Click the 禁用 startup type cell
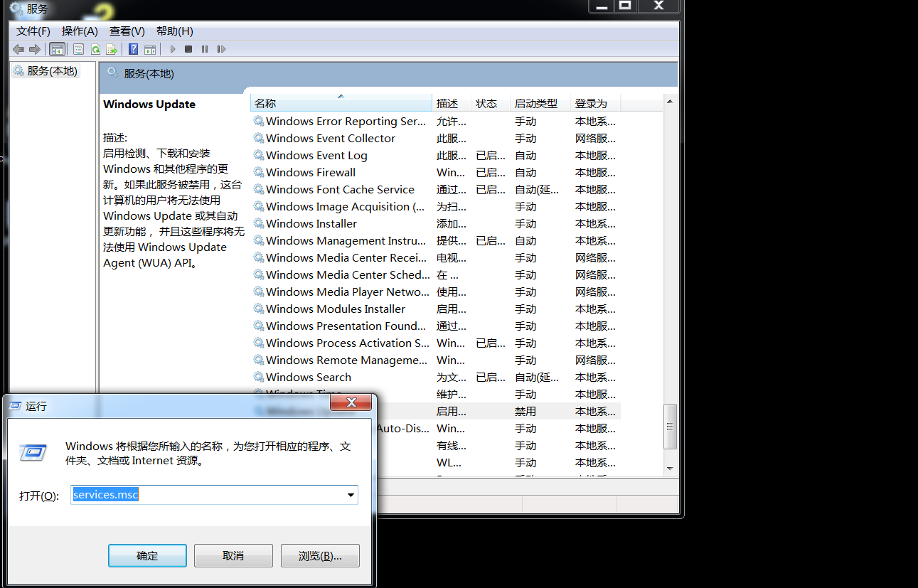Viewport: 918px width, 588px height. [x=525, y=411]
